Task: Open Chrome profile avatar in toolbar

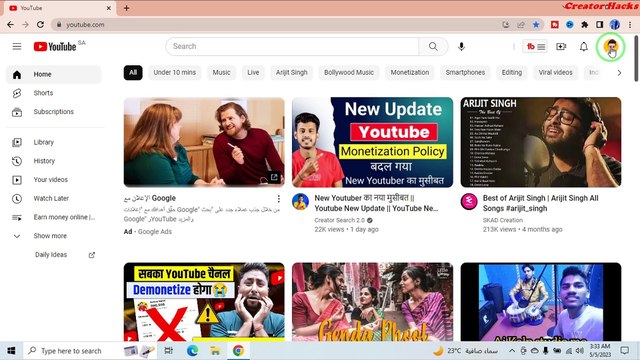Action: click(x=615, y=25)
